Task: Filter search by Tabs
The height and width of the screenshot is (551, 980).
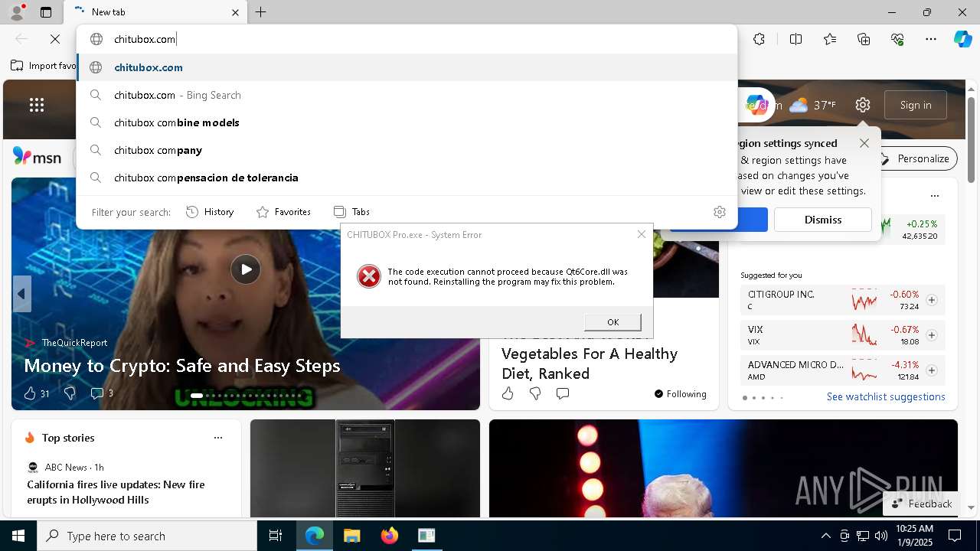Action: coord(351,212)
